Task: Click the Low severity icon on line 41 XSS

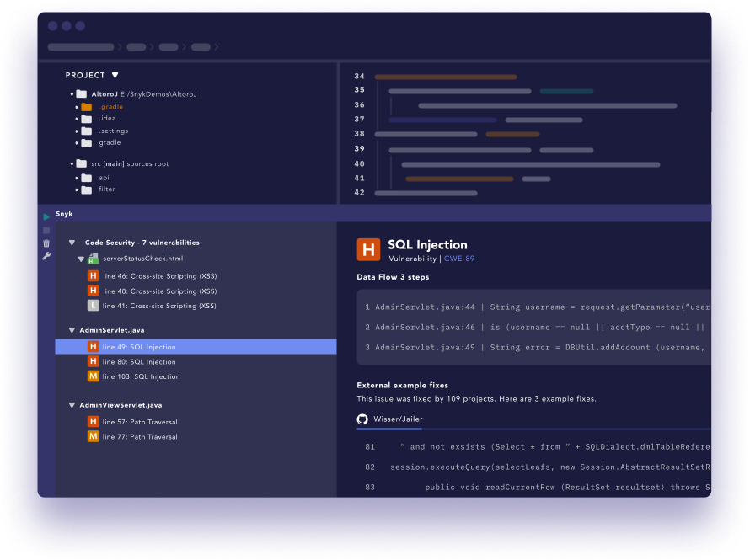Action: tap(93, 306)
